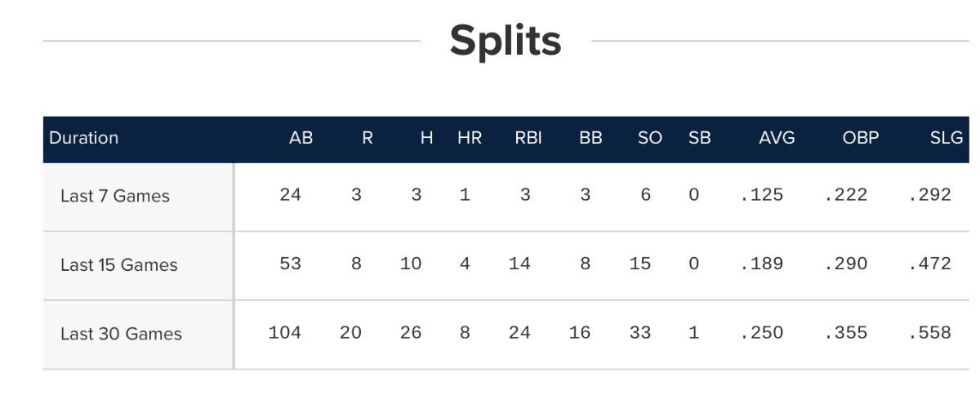Screen dimensions: 980x408
Task: Select the Last 7 Games row label
Action: point(115,196)
